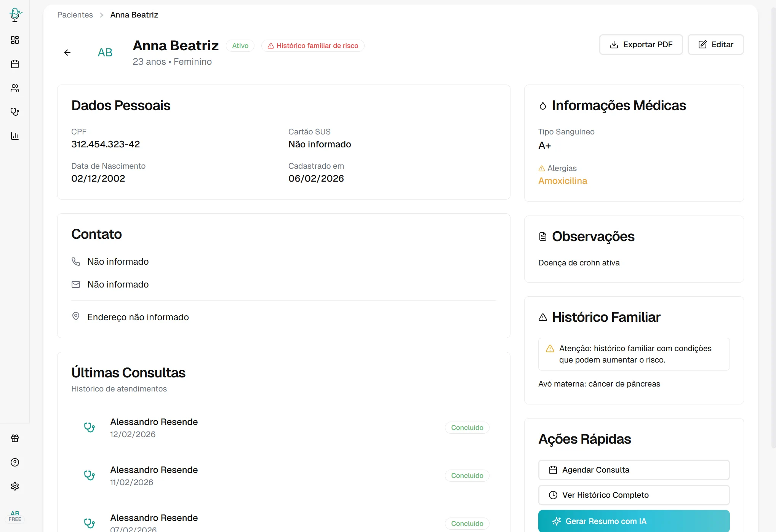776x532 pixels.
Task: Click the Exportar PDF button
Action: click(641, 45)
